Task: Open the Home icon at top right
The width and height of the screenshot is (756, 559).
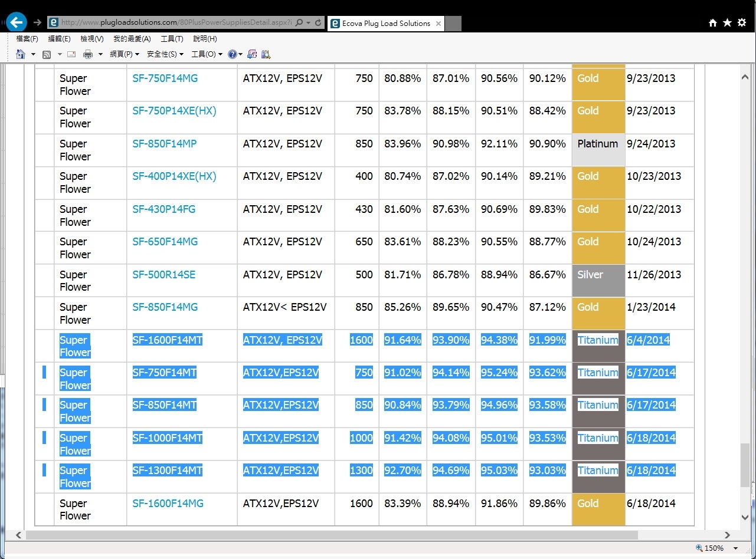Action: pos(713,22)
